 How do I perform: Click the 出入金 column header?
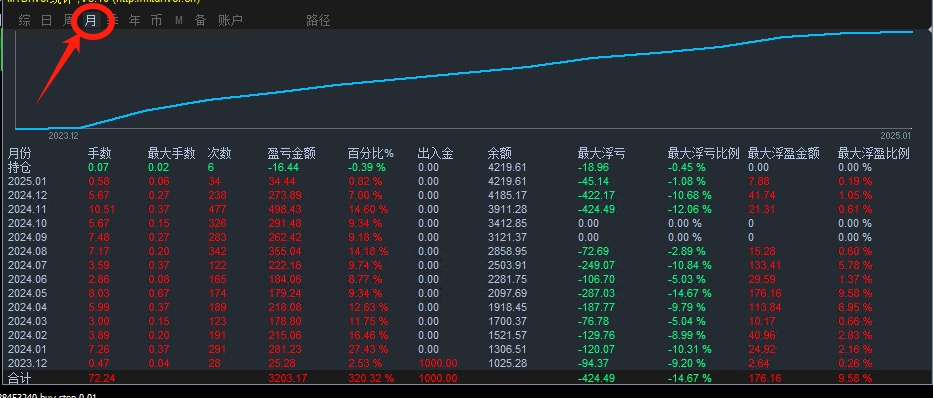pyautogui.click(x=436, y=153)
